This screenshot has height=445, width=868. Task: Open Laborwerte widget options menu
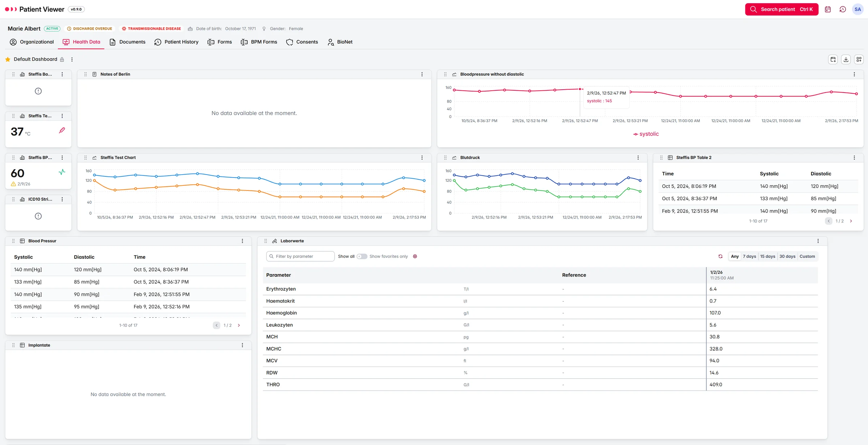[x=818, y=241]
